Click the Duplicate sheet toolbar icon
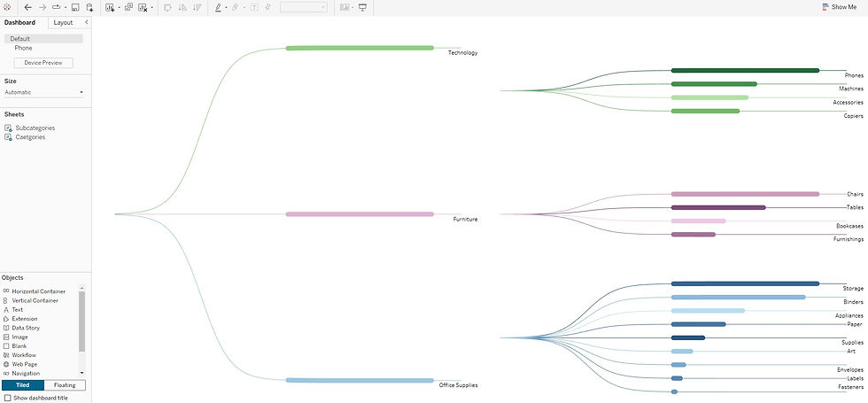Image resolution: width=868 pixels, height=403 pixels. click(x=128, y=7)
